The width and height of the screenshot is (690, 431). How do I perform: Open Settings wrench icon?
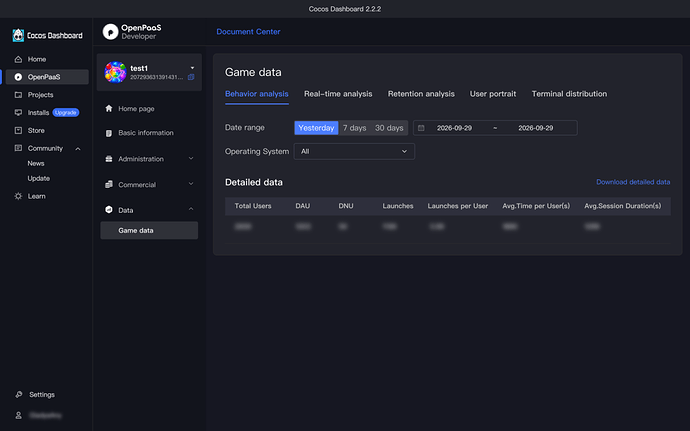[18, 394]
